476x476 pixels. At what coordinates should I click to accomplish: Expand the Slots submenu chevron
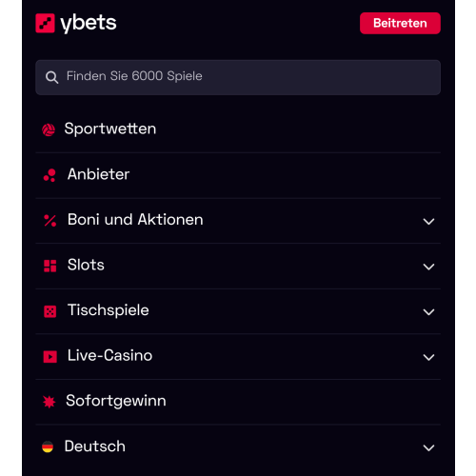[x=428, y=267]
